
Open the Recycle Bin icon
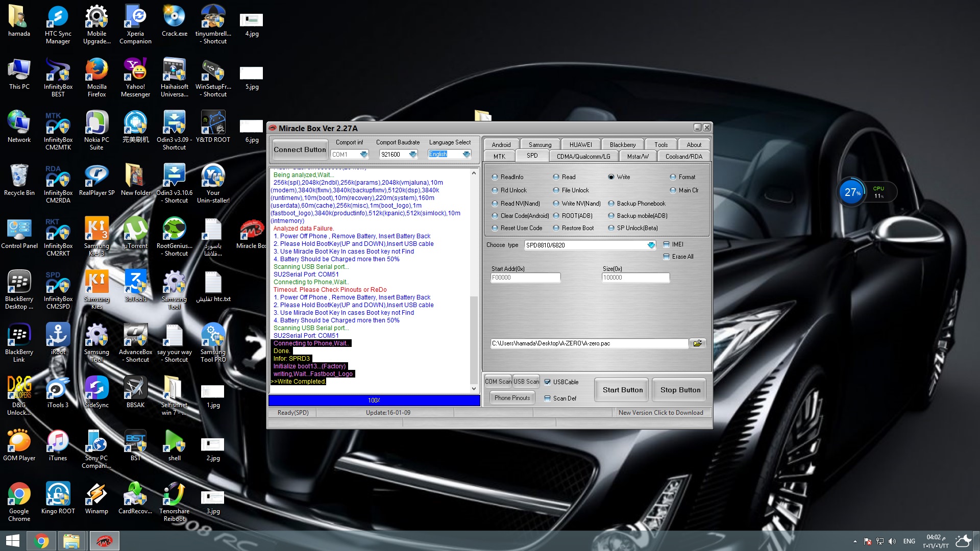(x=19, y=180)
